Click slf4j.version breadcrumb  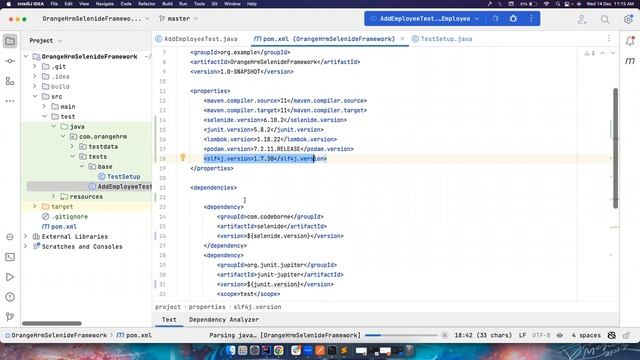[x=257, y=307]
